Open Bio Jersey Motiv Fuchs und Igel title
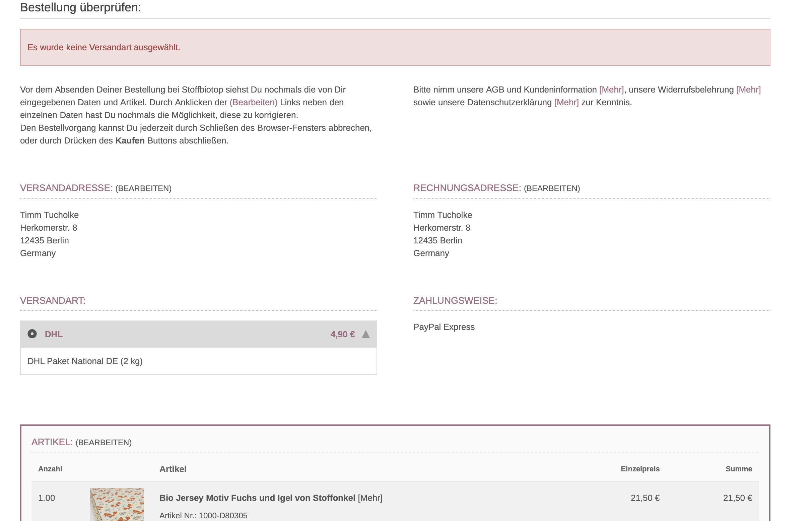Viewport: 812px width, 521px height. pos(257,498)
